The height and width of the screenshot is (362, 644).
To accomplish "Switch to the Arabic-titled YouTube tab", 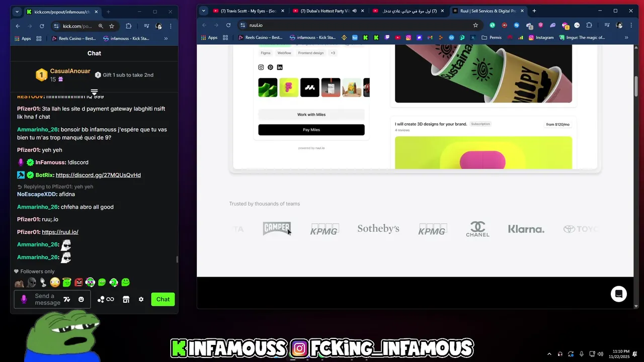I will [408, 11].
